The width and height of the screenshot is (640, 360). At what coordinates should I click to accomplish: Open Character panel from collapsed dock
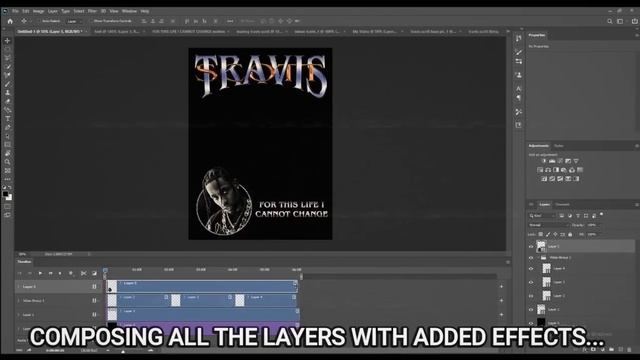point(518,89)
